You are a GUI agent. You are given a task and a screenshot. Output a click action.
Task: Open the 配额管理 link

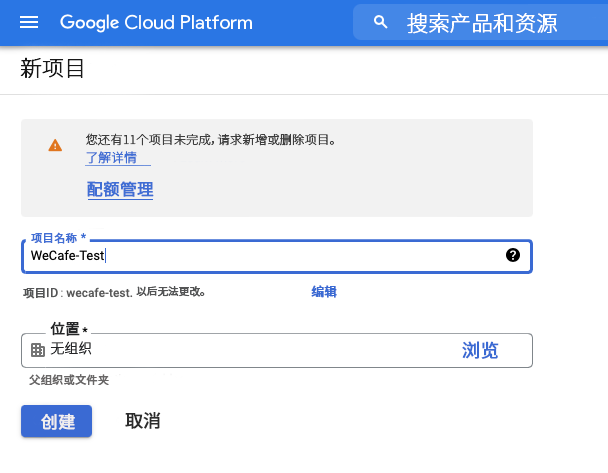point(120,190)
